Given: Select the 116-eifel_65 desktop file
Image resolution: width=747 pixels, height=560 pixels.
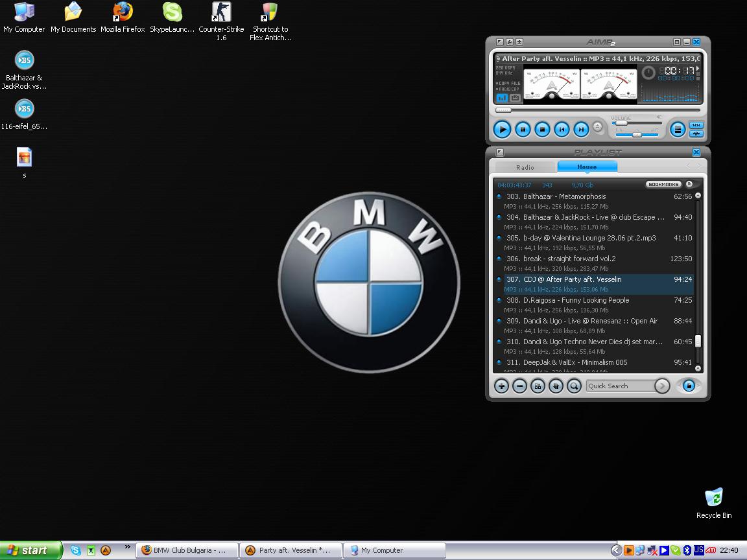Looking at the screenshot, I should click(x=24, y=115).
